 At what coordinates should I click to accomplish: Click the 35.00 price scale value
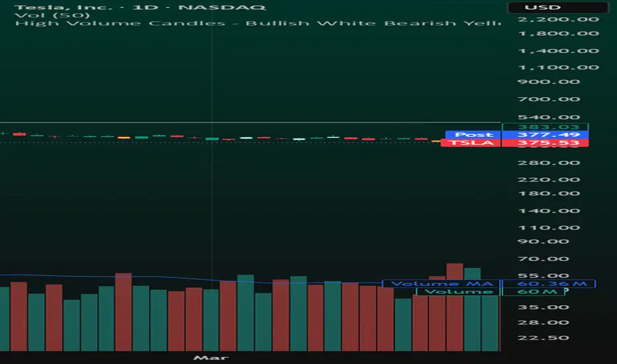544,307
